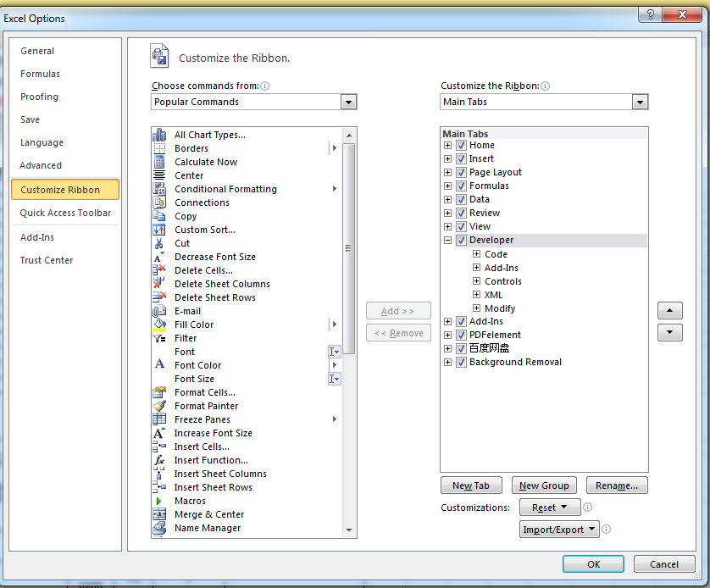Click the New Group button
The height and width of the screenshot is (588, 710).
pyautogui.click(x=544, y=485)
